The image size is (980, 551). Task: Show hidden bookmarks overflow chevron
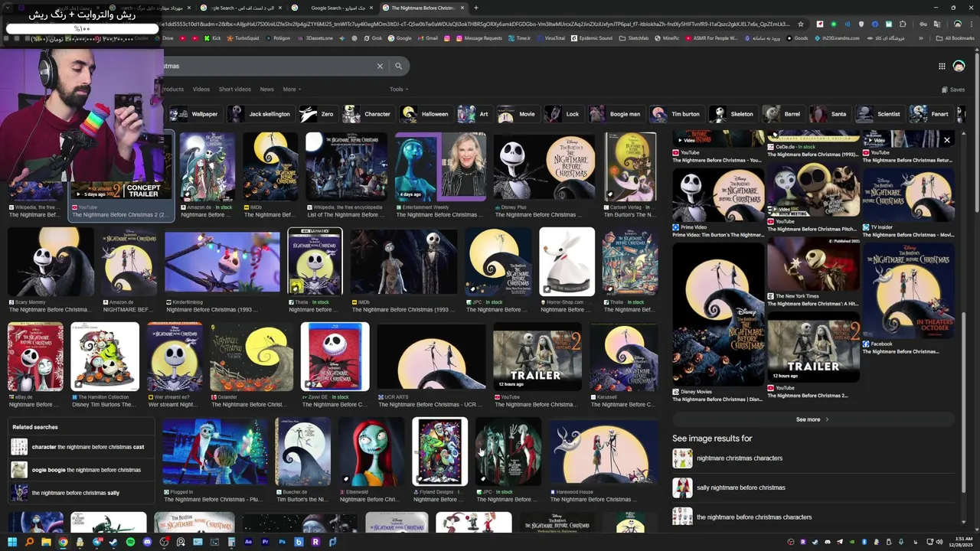point(920,37)
